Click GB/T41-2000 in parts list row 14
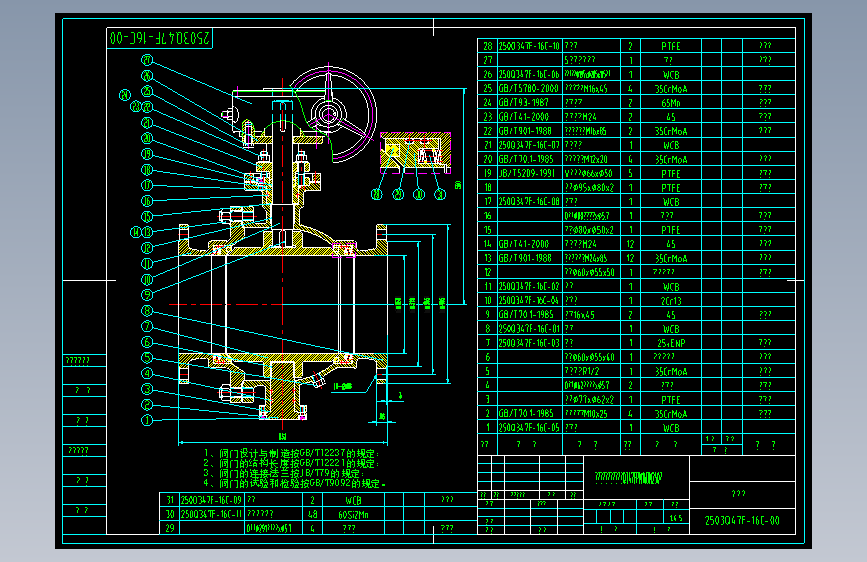Image resolution: width=867 pixels, height=562 pixels. point(530,244)
